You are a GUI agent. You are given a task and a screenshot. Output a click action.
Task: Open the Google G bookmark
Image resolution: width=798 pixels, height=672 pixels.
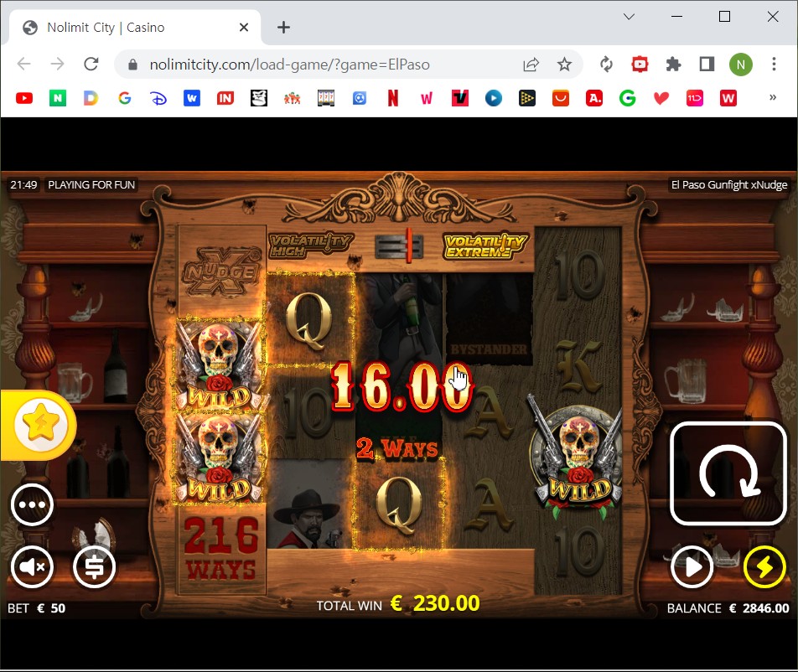(x=125, y=98)
